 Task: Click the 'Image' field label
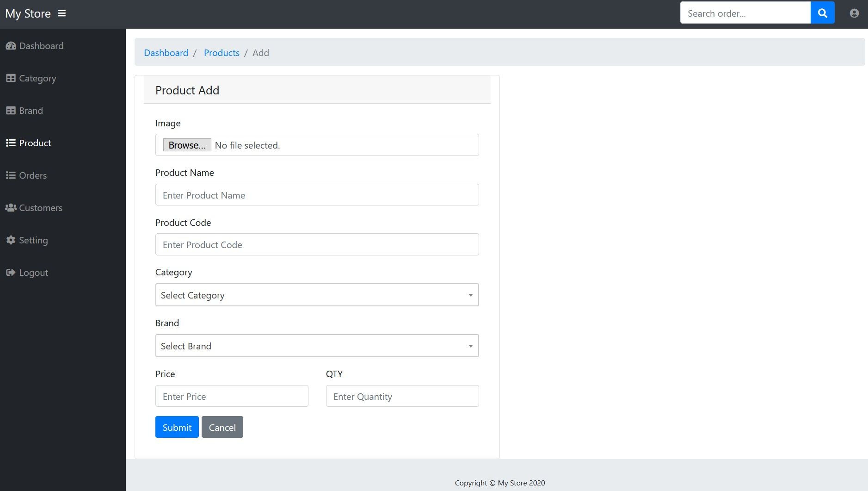point(168,123)
